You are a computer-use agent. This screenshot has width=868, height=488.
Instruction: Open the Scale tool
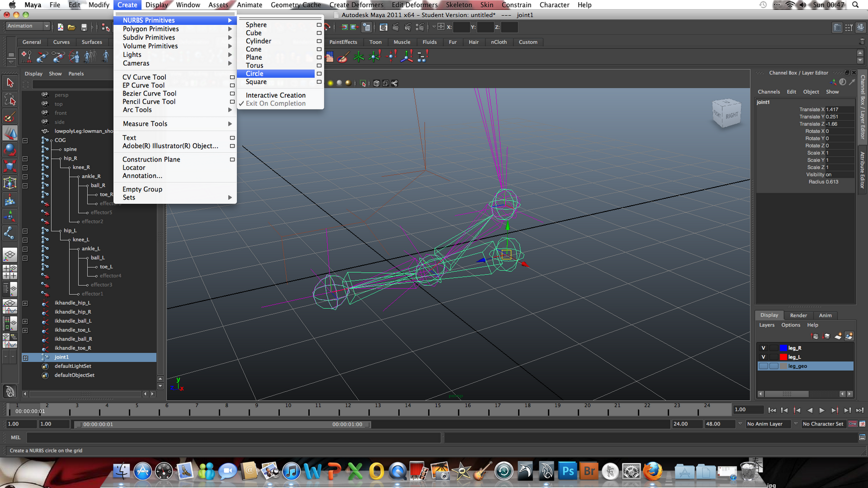point(10,166)
